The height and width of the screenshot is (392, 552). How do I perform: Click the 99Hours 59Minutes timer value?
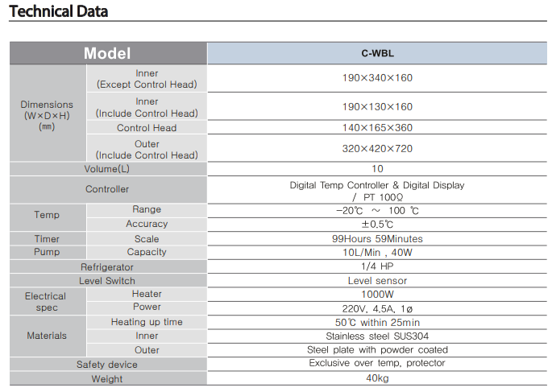coord(377,239)
